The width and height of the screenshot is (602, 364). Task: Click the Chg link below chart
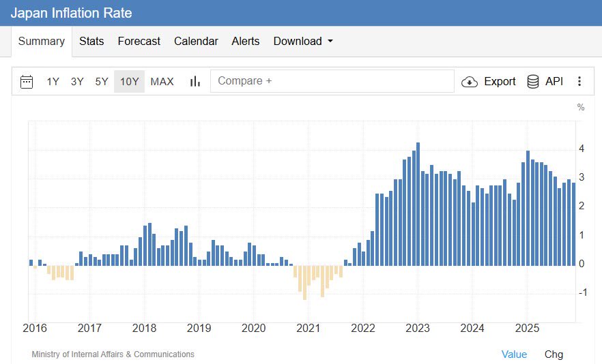point(554,354)
